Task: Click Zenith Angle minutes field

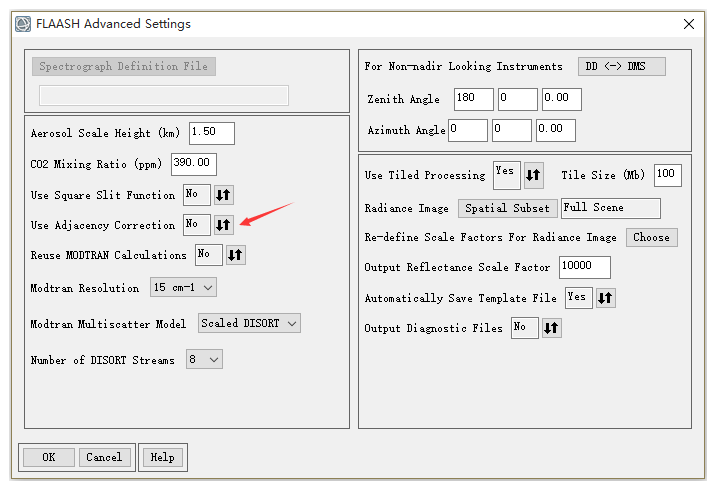Action: coord(518,99)
